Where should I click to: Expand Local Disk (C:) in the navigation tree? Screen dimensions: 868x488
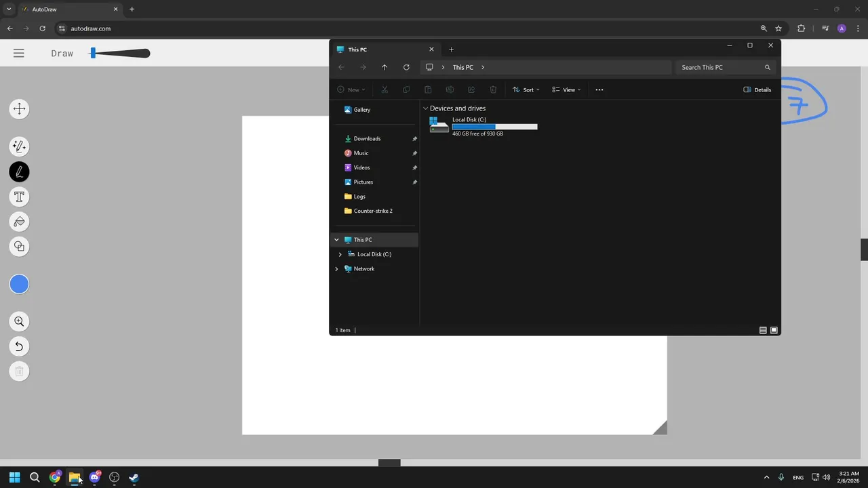340,254
